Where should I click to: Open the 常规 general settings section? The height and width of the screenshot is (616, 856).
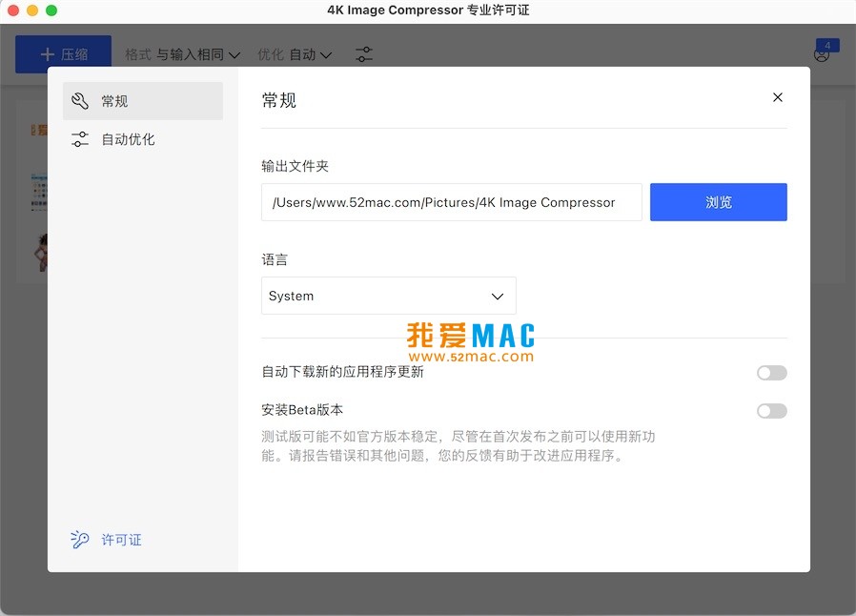(142, 101)
